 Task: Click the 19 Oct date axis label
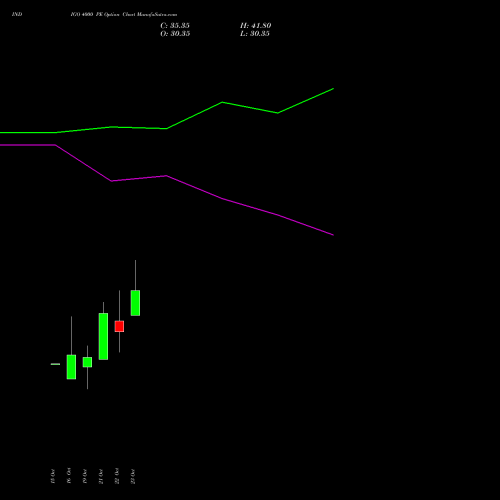[x=85, y=476]
